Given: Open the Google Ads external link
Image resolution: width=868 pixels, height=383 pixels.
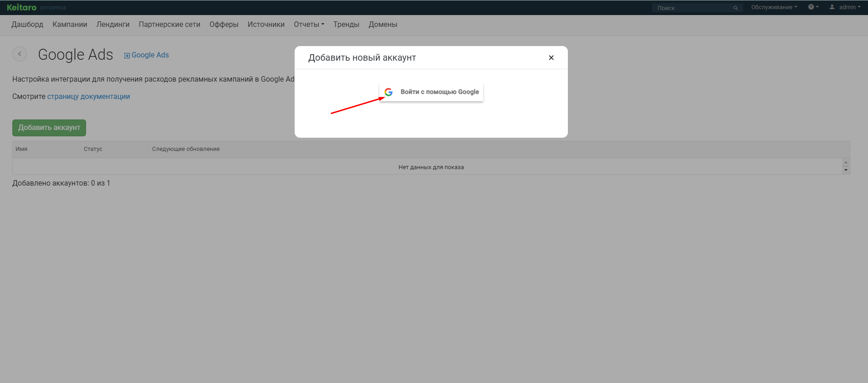Looking at the screenshot, I should [146, 55].
